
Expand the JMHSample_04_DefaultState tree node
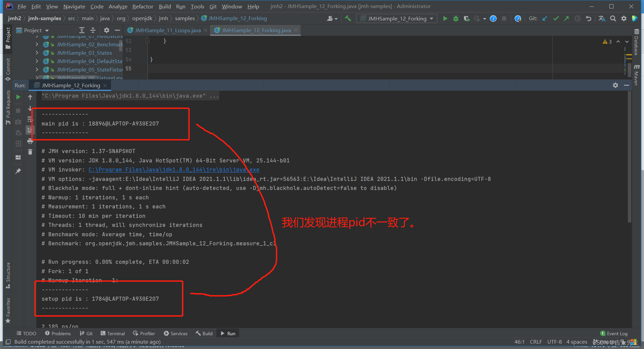tap(37, 61)
